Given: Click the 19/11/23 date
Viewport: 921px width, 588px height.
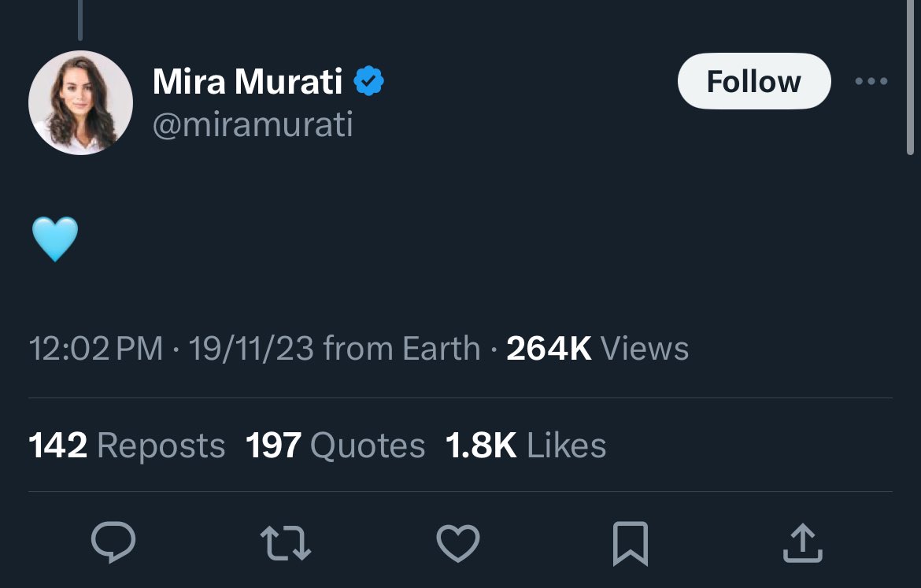Looking at the screenshot, I should [251, 349].
